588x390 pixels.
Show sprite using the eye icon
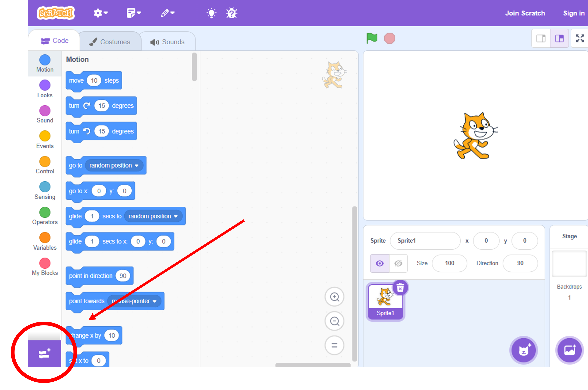click(380, 263)
